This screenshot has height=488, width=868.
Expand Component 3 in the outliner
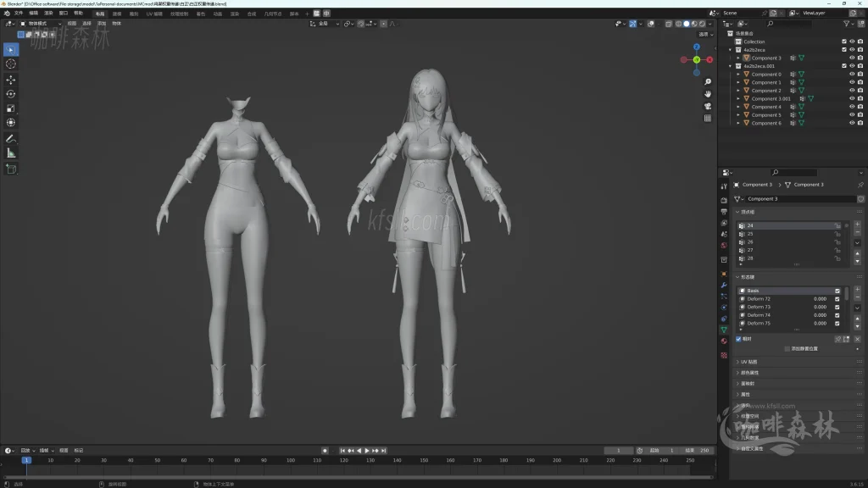point(738,58)
